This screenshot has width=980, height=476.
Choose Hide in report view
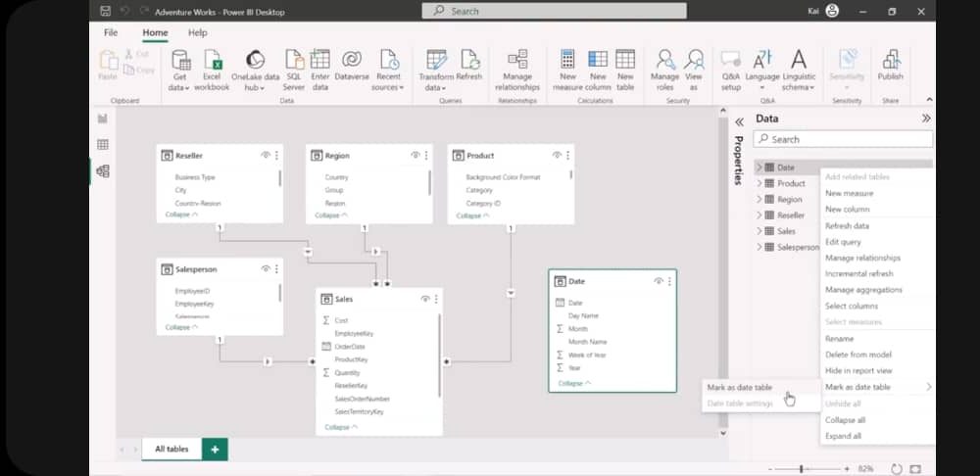(858, 370)
